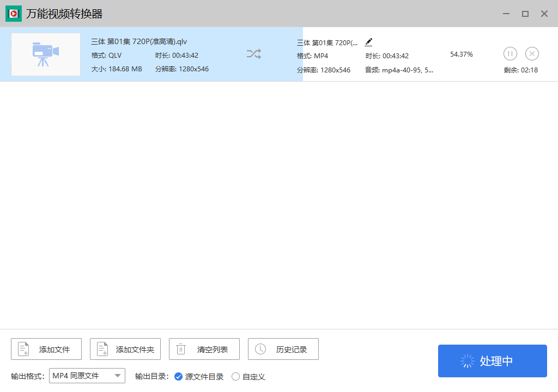Click the 添加文件 button
The width and height of the screenshot is (558, 392).
(x=46, y=349)
